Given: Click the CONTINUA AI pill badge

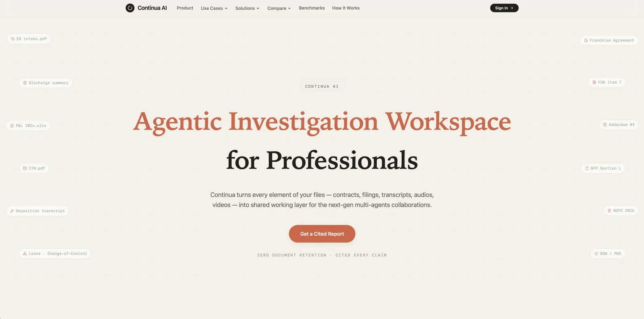Looking at the screenshot, I should coord(322,86).
